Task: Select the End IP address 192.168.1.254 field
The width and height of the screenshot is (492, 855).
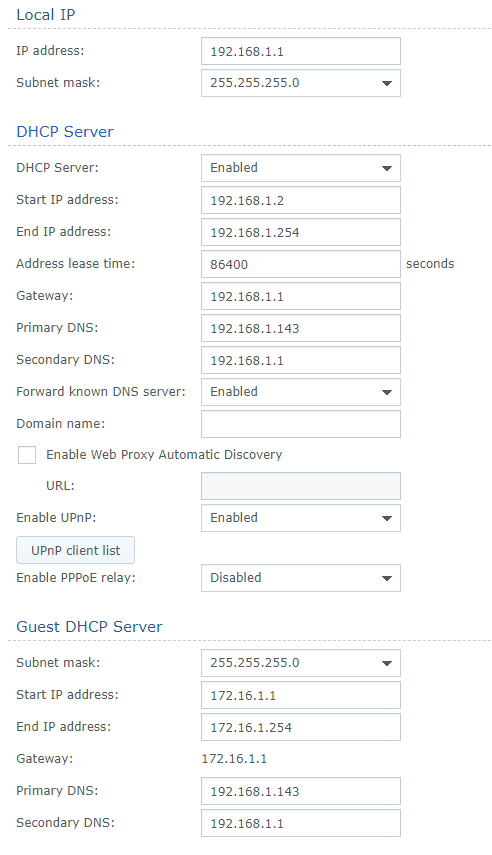Action: click(301, 232)
